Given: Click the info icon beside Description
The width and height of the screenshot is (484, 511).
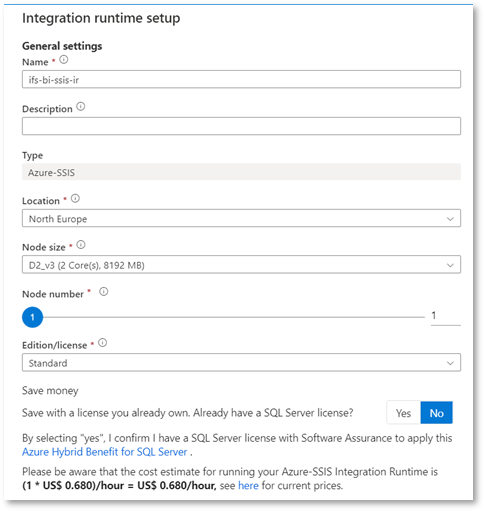Looking at the screenshot, I should point(81,107).
